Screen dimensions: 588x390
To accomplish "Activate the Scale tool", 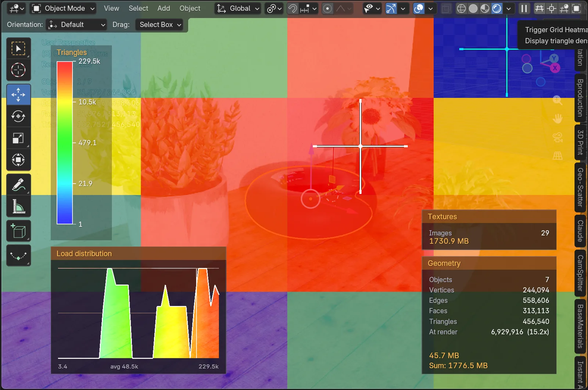I will point(18,138).
